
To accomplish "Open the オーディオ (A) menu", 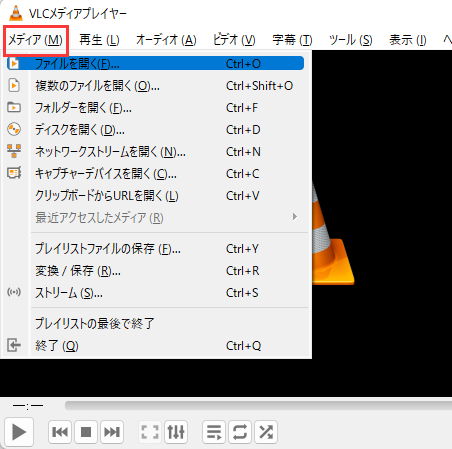I will pos(166,40).
